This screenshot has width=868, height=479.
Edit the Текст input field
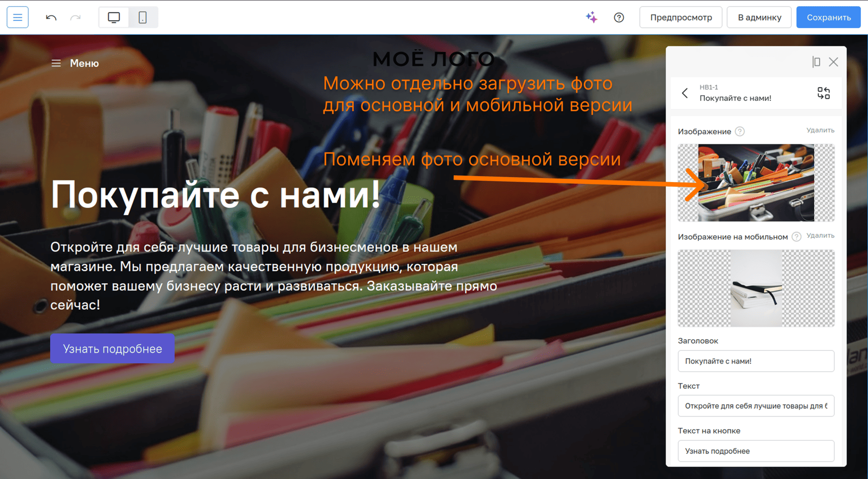[x=756, y=406]
